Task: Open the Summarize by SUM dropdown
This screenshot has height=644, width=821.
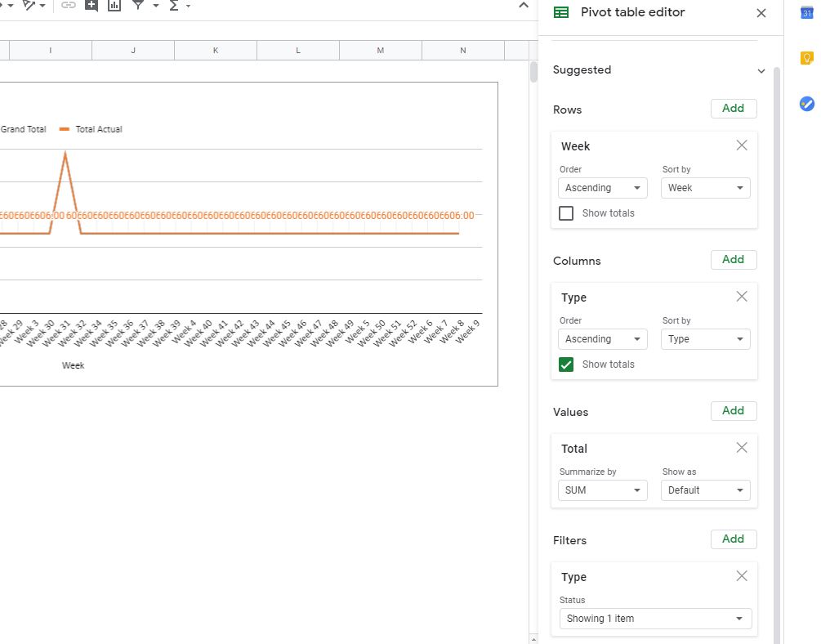Action: tap(602, 490)
